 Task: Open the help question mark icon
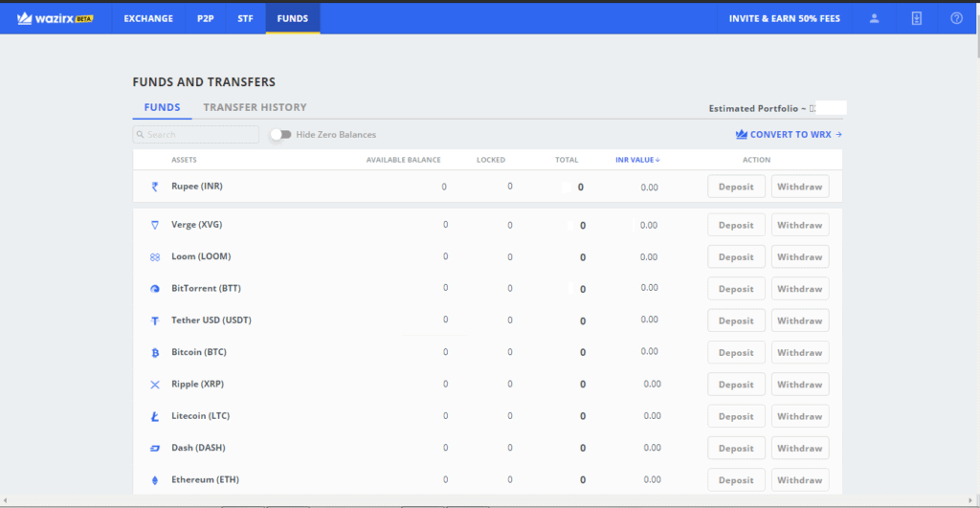[956, 19]
